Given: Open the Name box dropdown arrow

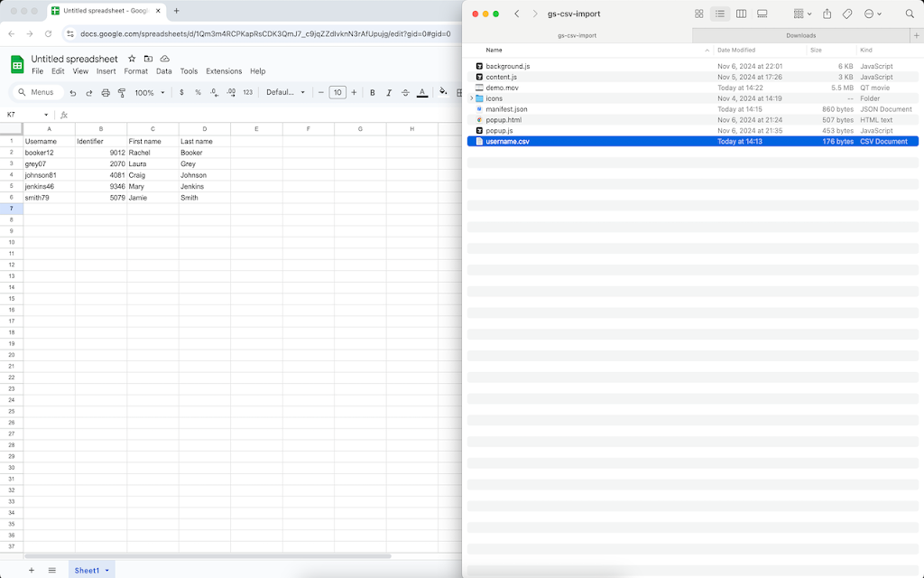Looking at the screenshot, I should tap(46, 115).
